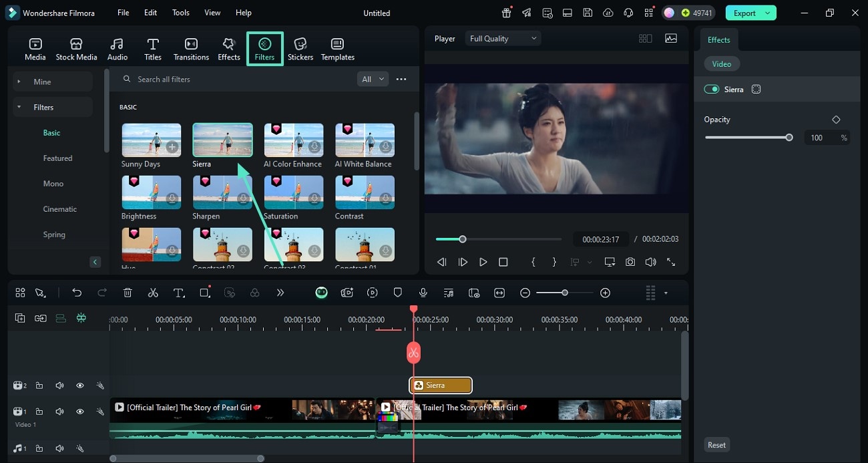Select the Mono filter category
Image resolution: width=868 pixels, height=463 pixels.
coord(53,184)
